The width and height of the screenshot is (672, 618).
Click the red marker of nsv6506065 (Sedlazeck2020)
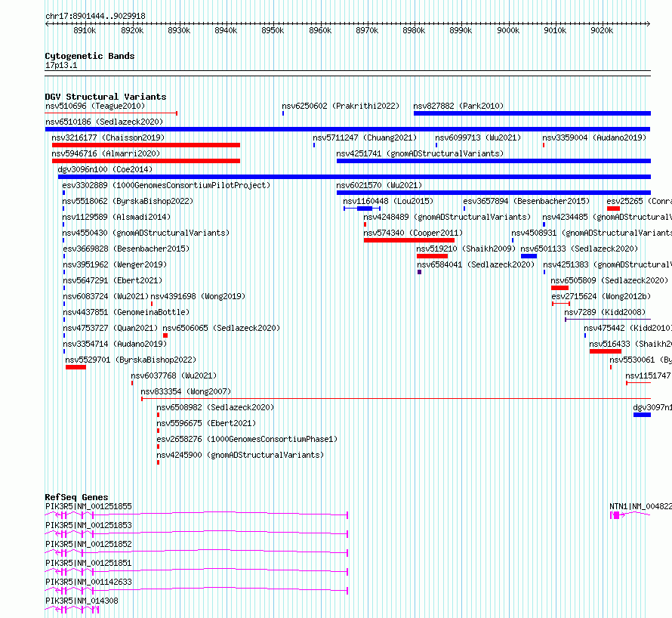pos(165,335)
